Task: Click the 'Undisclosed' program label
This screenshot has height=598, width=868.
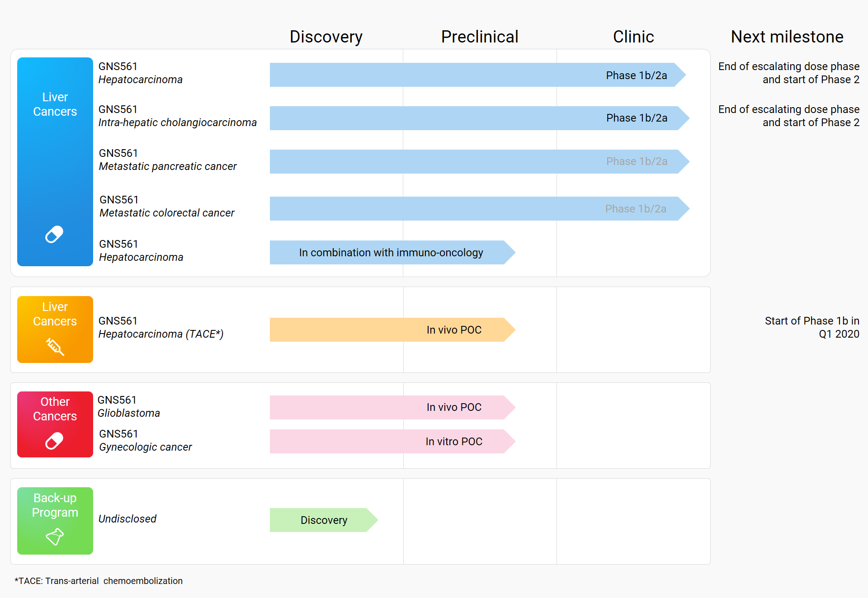Action: pyautogui.click(x=127, y=519)
